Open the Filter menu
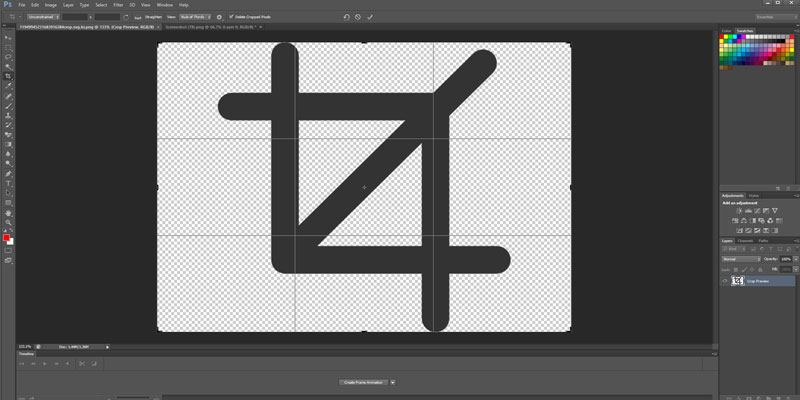This screenshot has height=400, width=800. pos(118,5)
